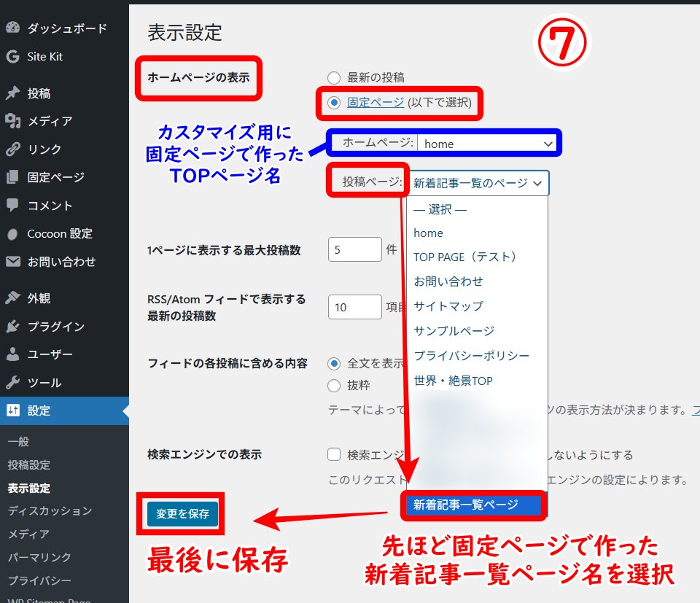This screenshot has height=603, width=700.
Task: Enable the search engine visibility checkbox
Action: coord(334,455)
